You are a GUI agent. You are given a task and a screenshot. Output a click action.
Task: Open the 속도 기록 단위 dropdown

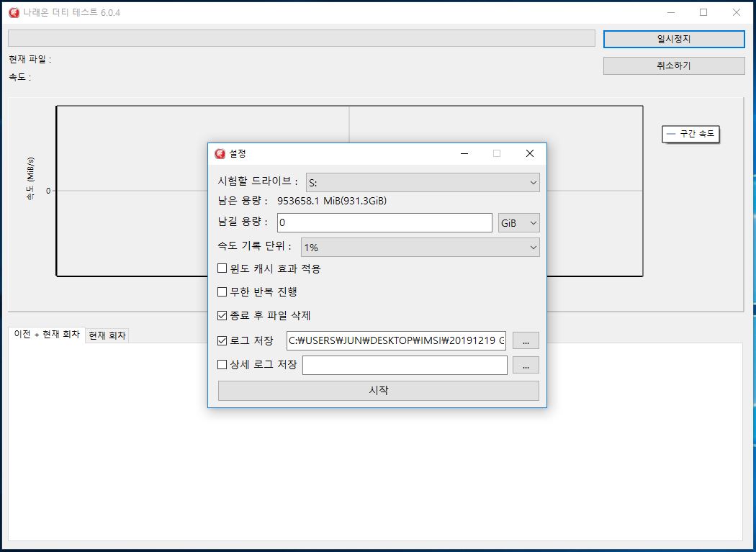pos(420,248)
